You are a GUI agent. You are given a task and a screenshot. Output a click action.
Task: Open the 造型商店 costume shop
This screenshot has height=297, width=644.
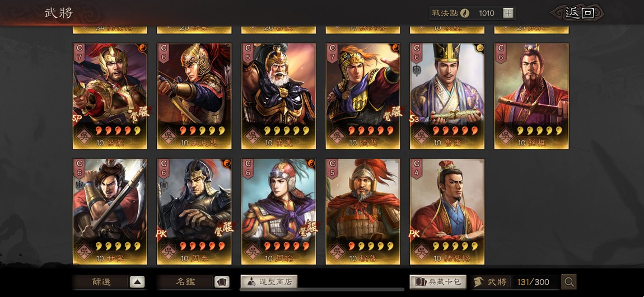tap(269, 282)
